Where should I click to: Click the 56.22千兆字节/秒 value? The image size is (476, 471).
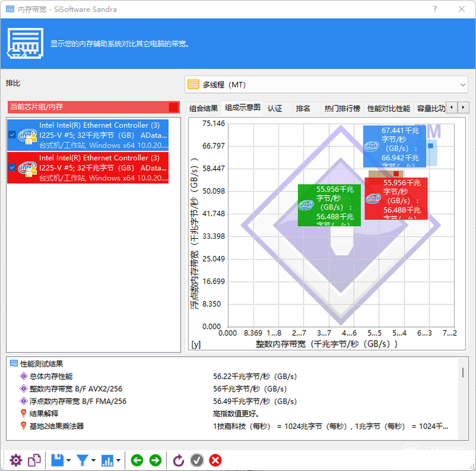point(255,376)
